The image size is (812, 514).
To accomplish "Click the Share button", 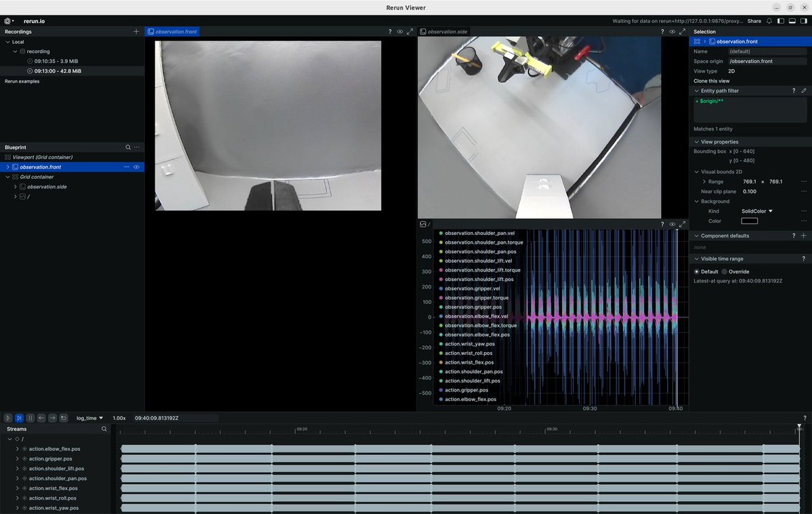I will pyautogui.click(x=754, y=21).
